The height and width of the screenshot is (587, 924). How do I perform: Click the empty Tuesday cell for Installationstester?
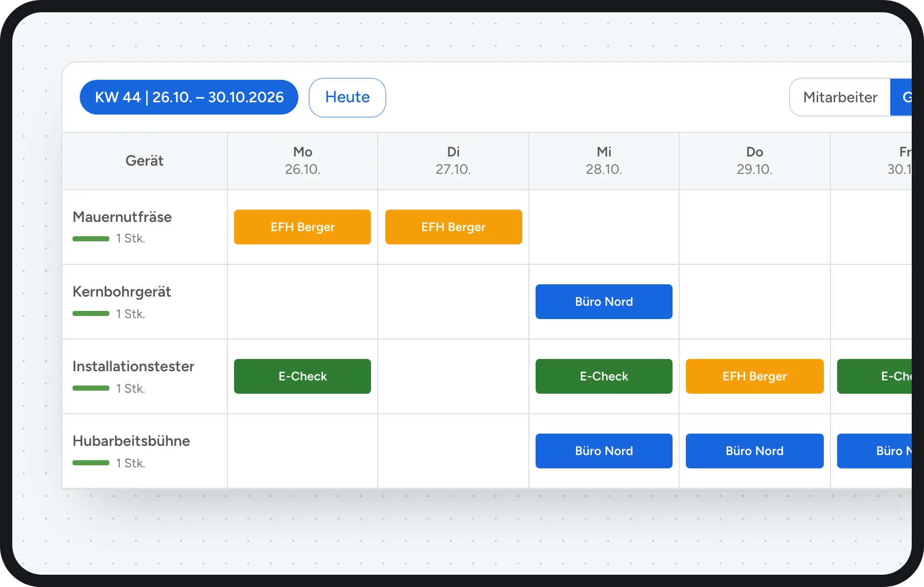[x=453, y=376]
